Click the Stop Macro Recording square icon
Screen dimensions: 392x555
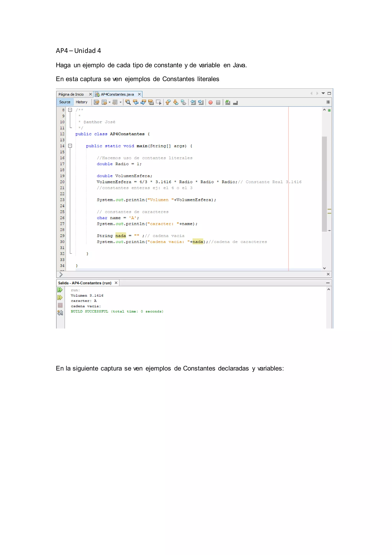(x=218, y=102)
